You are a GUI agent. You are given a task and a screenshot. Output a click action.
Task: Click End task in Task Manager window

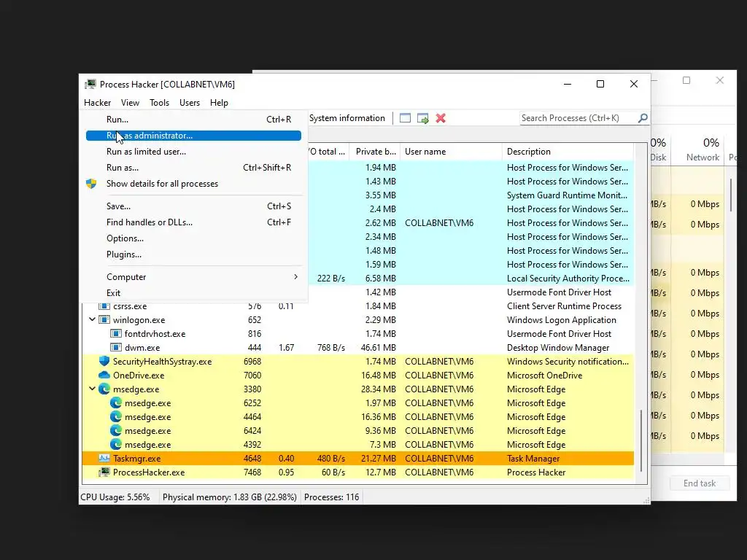[x=700, y=483]
